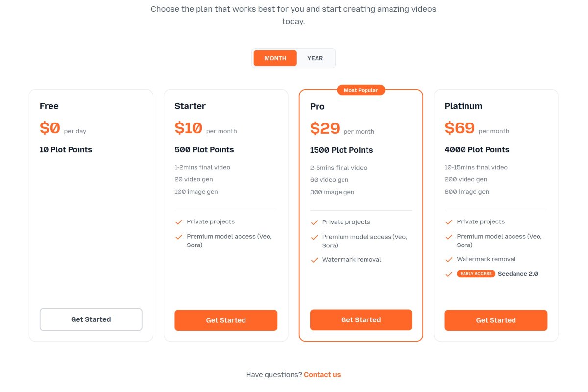Screen dimensions: 588x392
Task: Switch billing to YEAR
Action: click(x=315, y=58)
